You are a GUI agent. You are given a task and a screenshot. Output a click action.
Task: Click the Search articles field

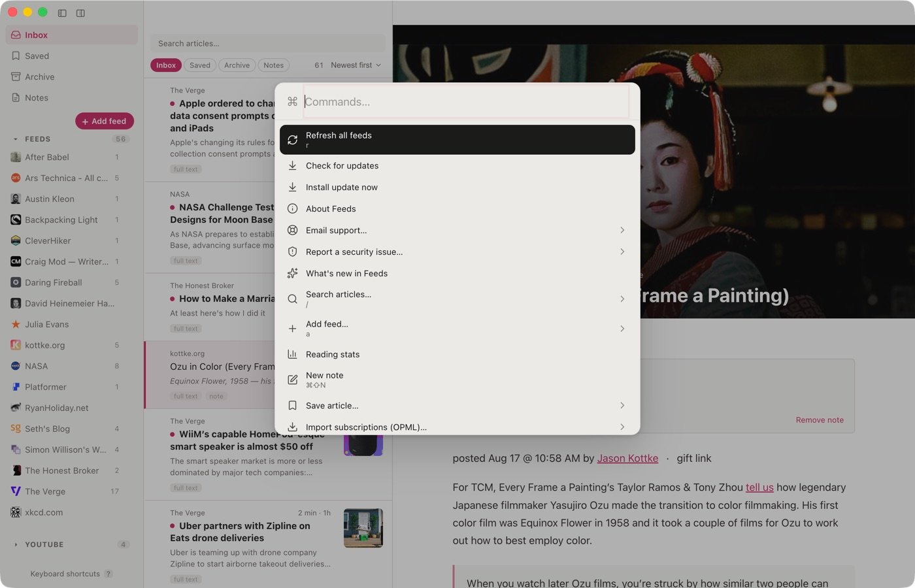click(x=268, y=44)
